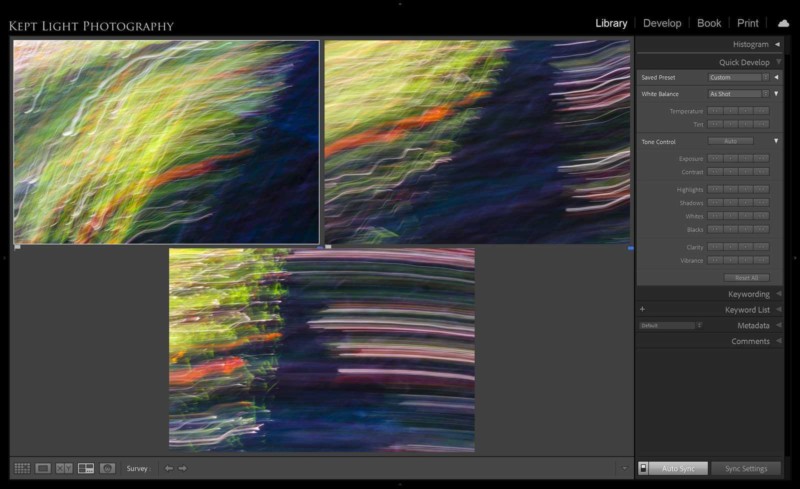Image resolution: width=800 pixels, height=489 pixels.
Task: Switch to Grid view
Action: click(22, 468)
